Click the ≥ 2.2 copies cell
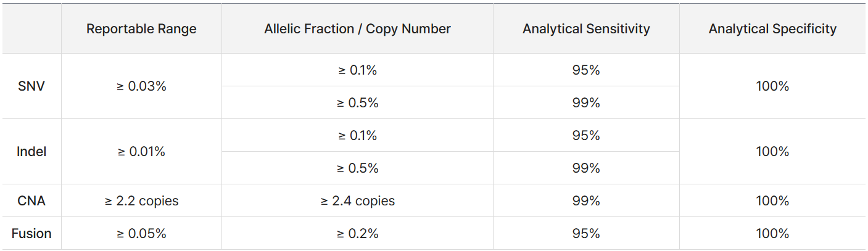868x251 pixels. click(x=141, y=201)
